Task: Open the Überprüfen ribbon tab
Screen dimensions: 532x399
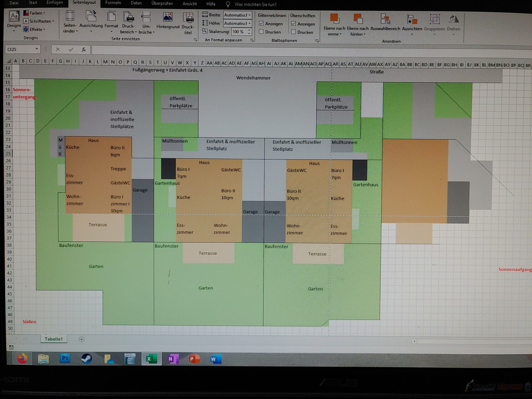Action: coord(162,3)
